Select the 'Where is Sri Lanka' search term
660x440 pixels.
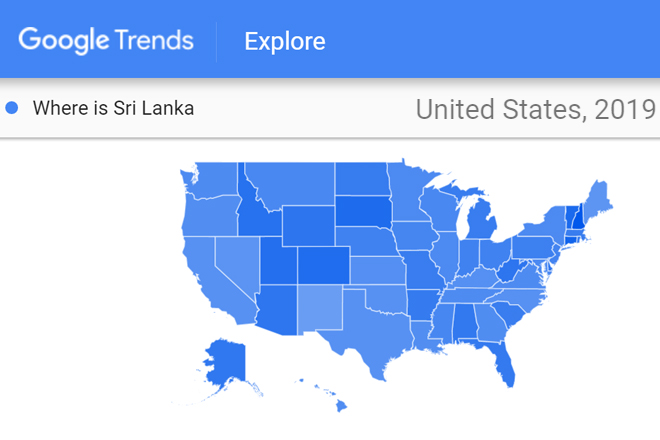coord(113,108)
